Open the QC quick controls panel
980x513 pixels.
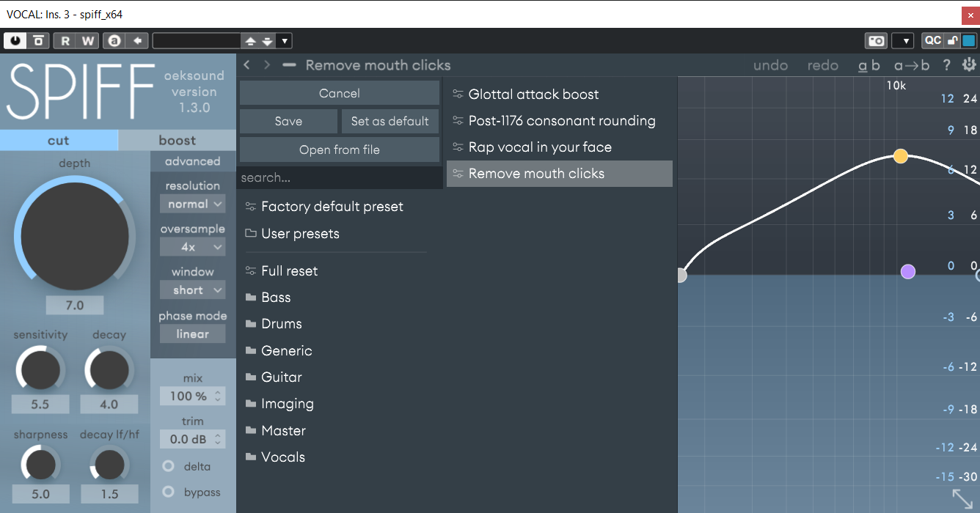932,41
